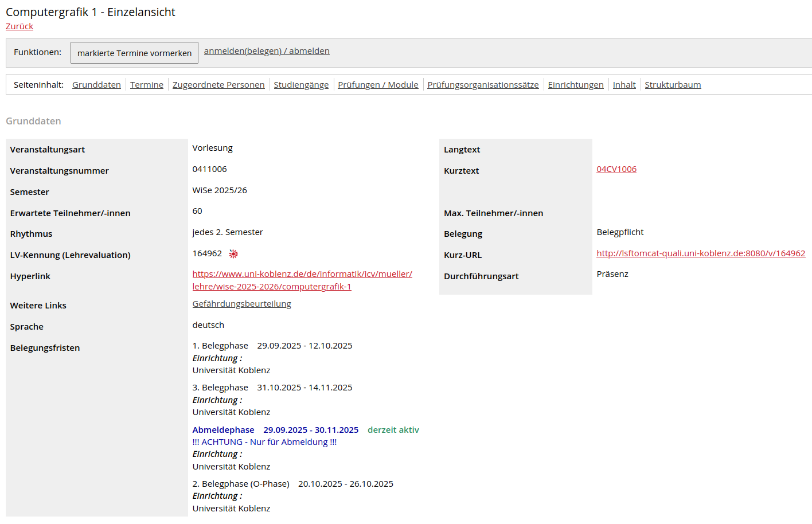The width and height of the screenshot is (812, 524).
Task: Open the 04CV1006 Kurztext link
Action: (616, 169)
